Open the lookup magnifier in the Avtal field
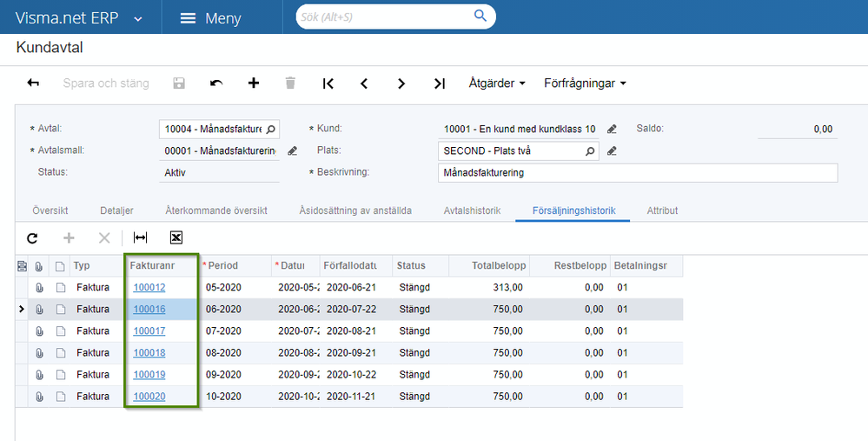The image size is (868, 441). 271,129
